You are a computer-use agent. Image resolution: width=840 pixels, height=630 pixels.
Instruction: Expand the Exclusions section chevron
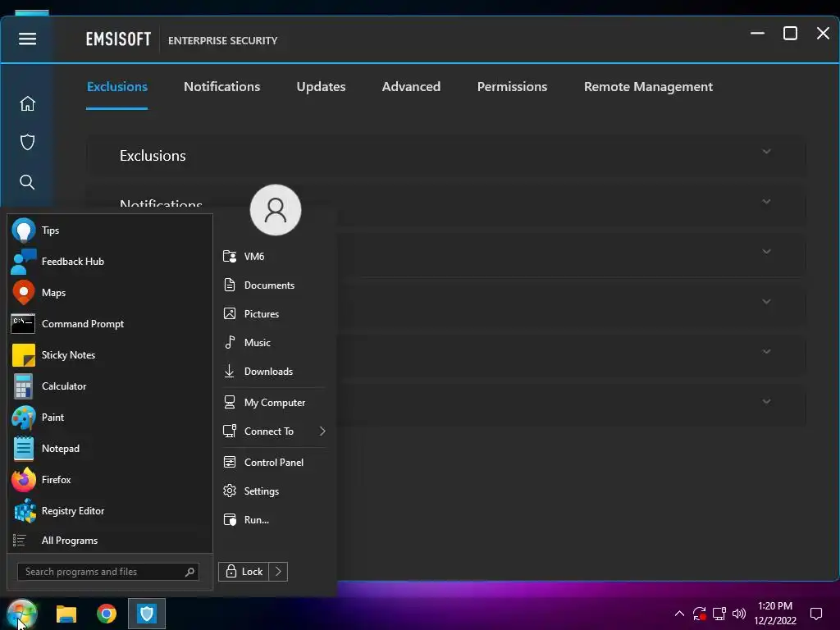767,152
